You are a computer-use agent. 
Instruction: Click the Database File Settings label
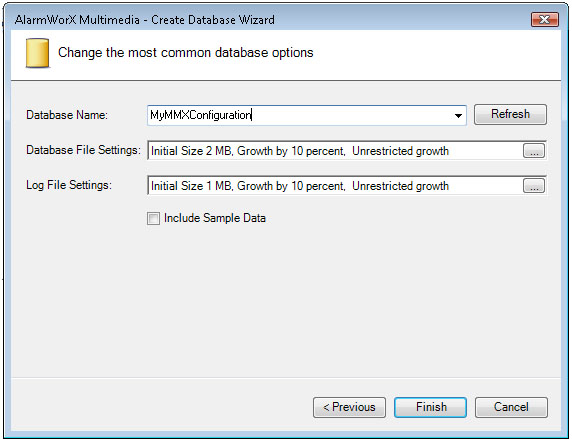point(83,150)
